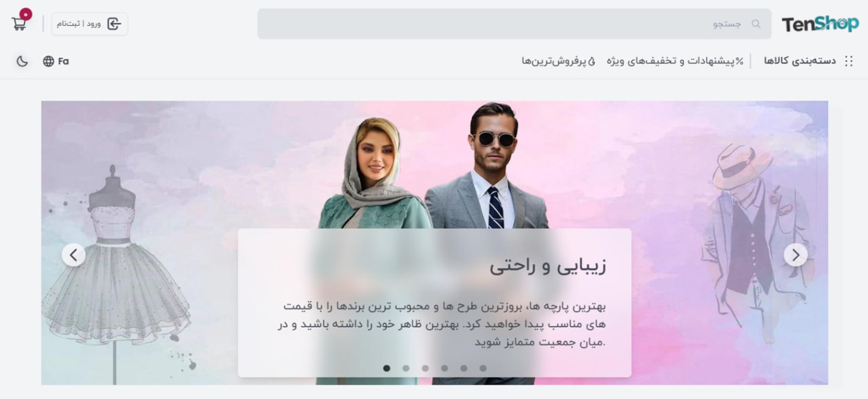This screenshot has height=399, width=868.
Task: Open پرفروش‌ترین‌ها menu item
Action: [x=558, y=61]
